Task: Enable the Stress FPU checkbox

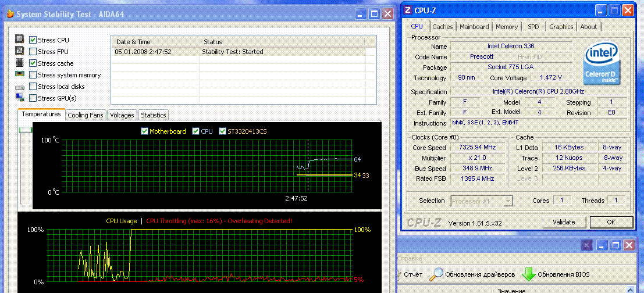Action: click(33, 52)
